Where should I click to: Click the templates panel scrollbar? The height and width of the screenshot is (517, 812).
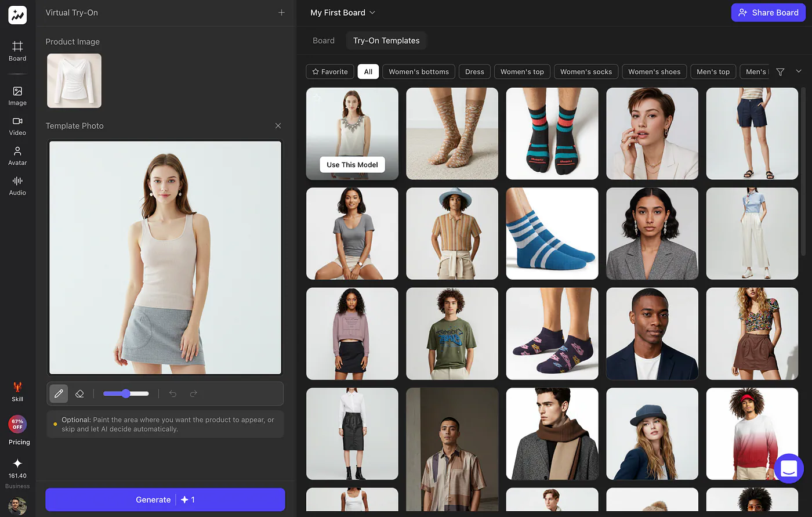803,171
